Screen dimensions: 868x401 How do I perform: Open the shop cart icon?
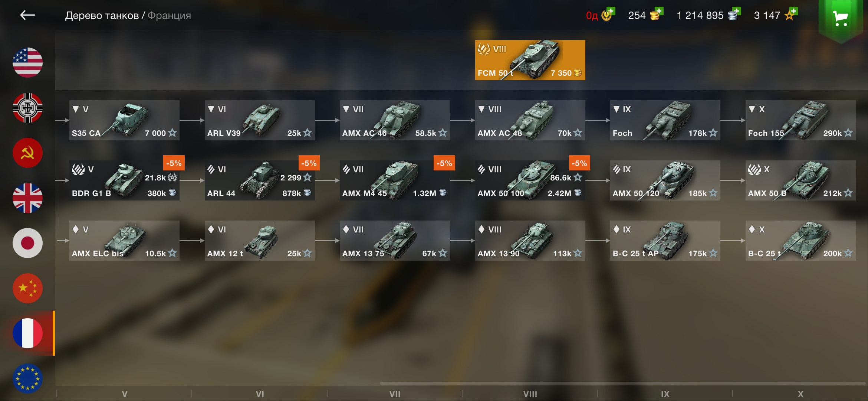click(x=840, y=18)
